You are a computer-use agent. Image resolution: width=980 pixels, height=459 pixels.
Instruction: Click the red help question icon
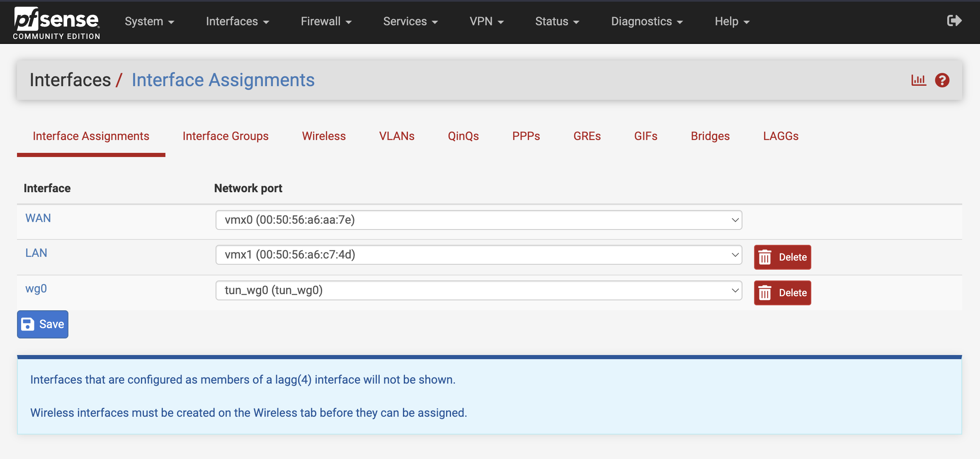pos(942,80)
